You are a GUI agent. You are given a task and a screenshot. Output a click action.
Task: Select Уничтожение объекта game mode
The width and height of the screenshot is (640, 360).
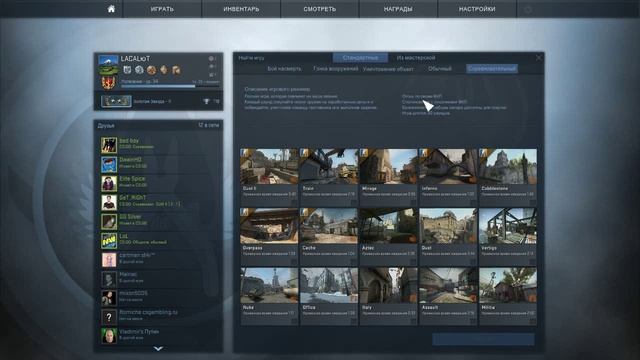(388, 69)
